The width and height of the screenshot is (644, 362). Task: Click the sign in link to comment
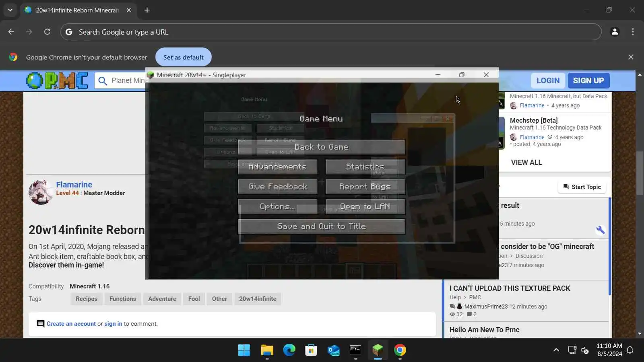[x=113, y=324]
